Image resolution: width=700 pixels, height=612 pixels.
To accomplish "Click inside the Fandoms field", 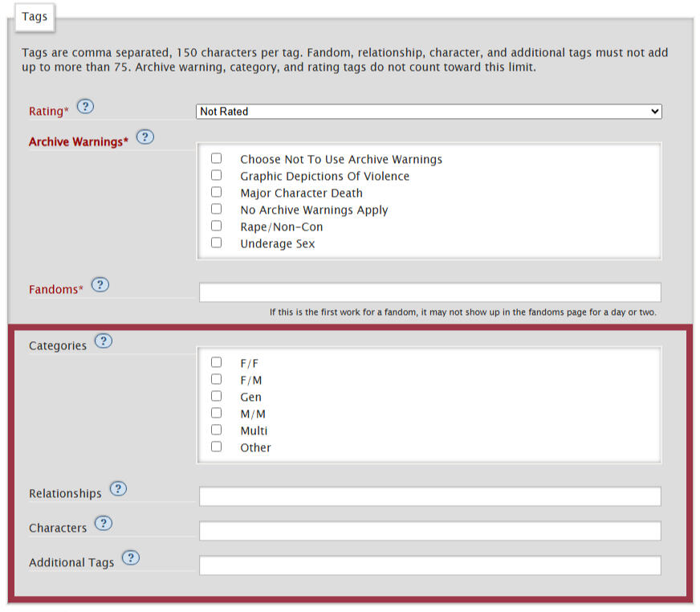I will coord(429,292).
